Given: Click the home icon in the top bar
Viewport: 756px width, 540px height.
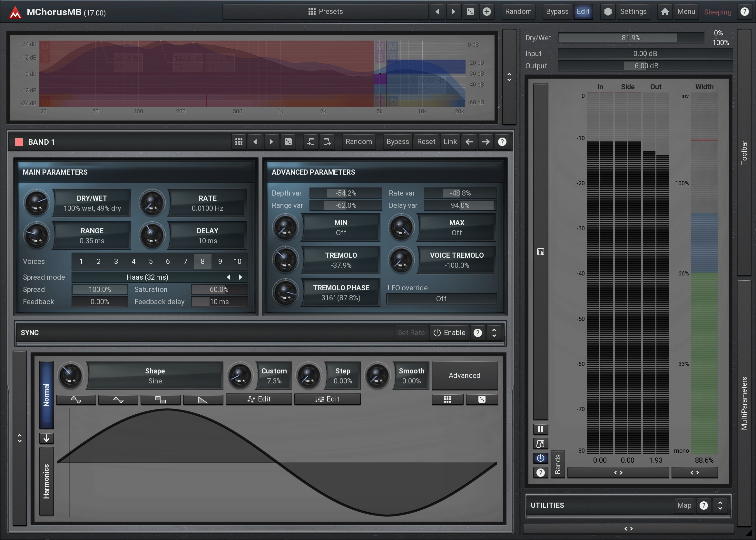Looking at the screenshot, I should click(x=665, y=12).
